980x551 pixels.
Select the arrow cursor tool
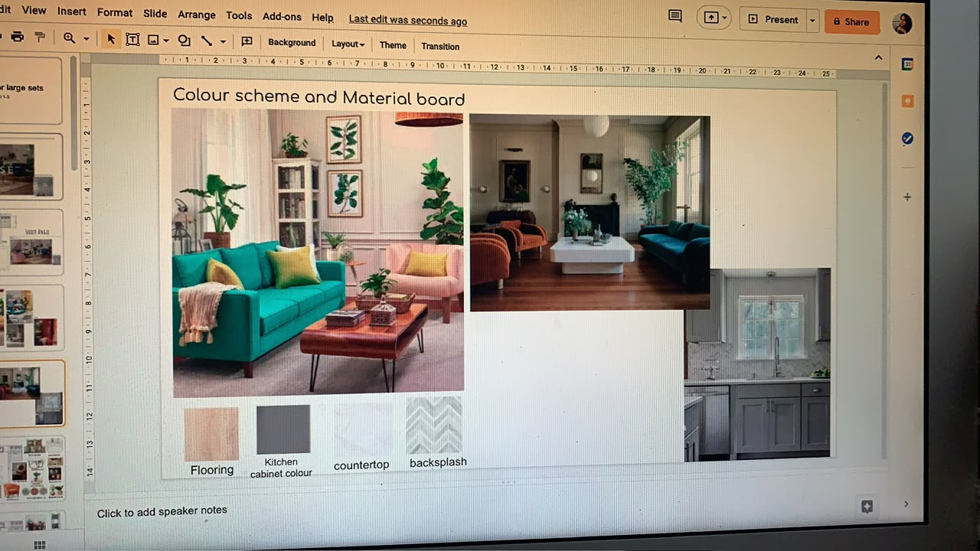coord(111,39)
